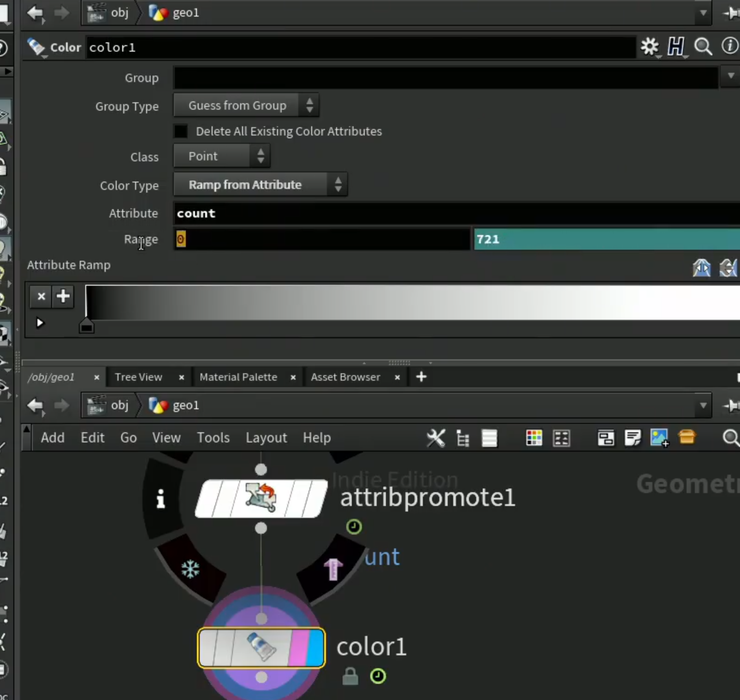
Task: Toggle list mode icon in network toolbar
Action: pos(489,438)
